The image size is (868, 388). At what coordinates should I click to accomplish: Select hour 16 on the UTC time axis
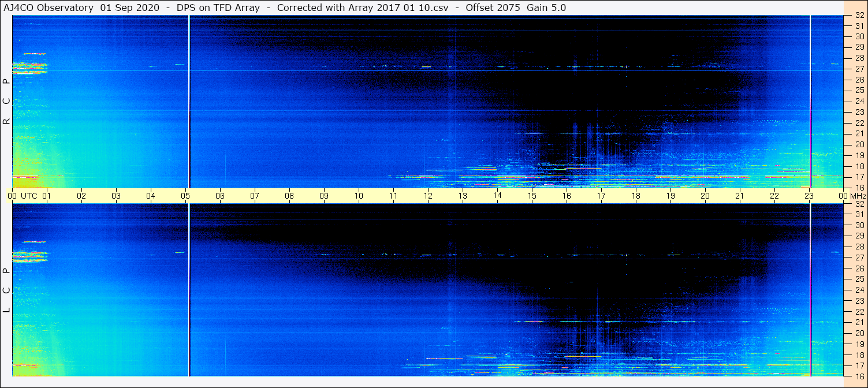(x=567, y=196)
